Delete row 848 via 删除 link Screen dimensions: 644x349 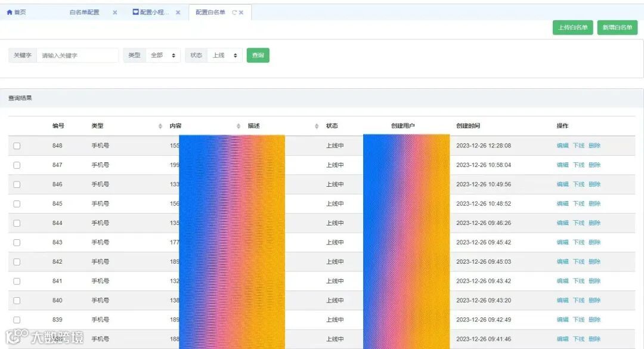pyautogui.click(x=595, y=146)
